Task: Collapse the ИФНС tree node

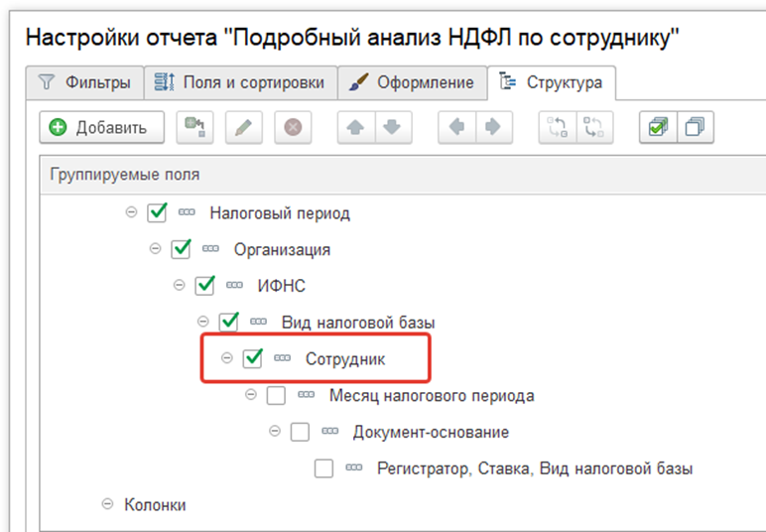Action: tap(180, 285)
